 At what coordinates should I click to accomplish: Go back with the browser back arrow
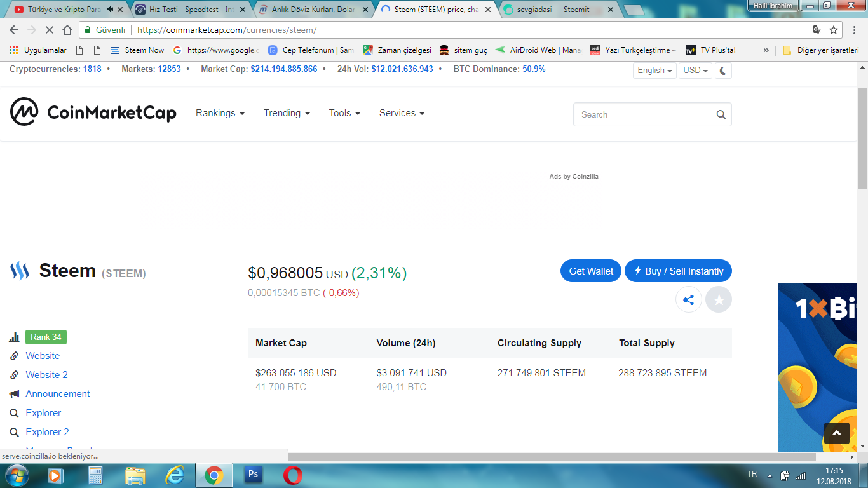coord(14,30)
